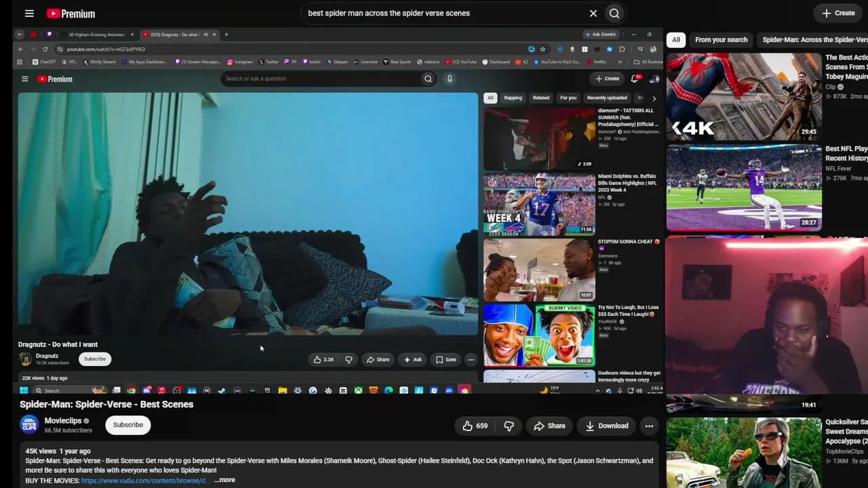This screenshot has width=868, height=488.
Task: Like the Spider-Verse video with 659 likes
Action: pyautogui.click(x=475, y=426)
